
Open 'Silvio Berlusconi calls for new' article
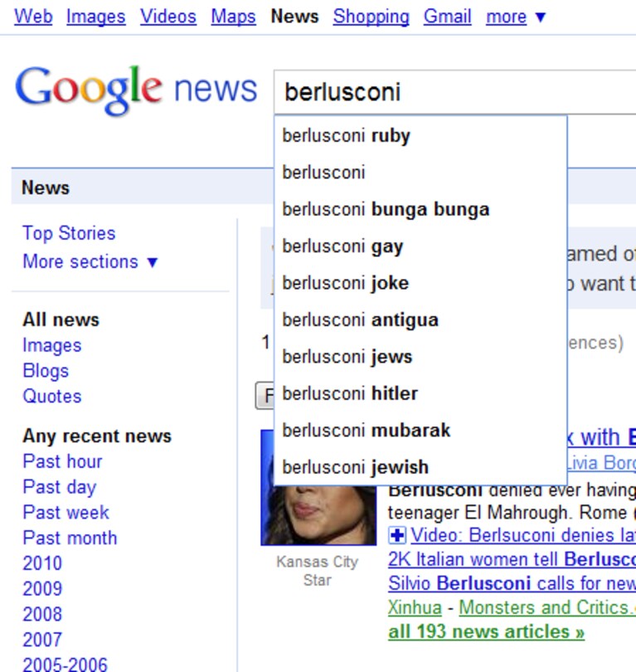(512, 583)
